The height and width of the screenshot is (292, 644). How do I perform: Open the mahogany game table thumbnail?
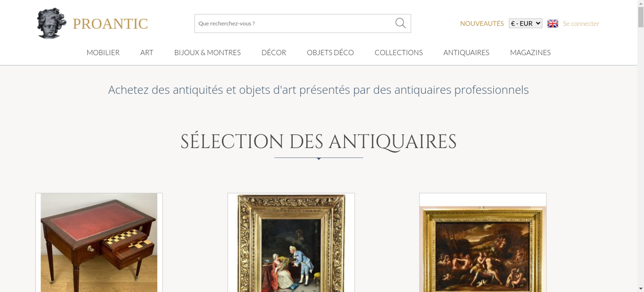(99, 242)
